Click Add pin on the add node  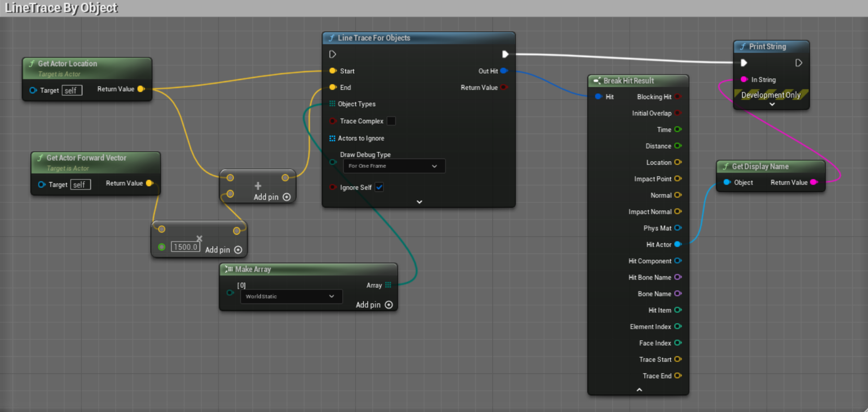[272, 197]
